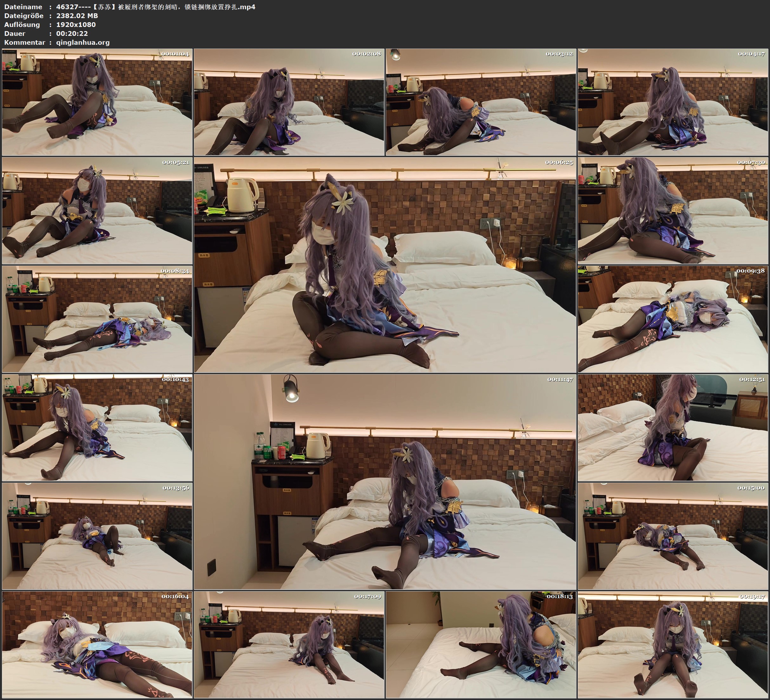Click the 00:04:17 frame thumbnail
Screen dimensions: 770x700
[673, 102]
